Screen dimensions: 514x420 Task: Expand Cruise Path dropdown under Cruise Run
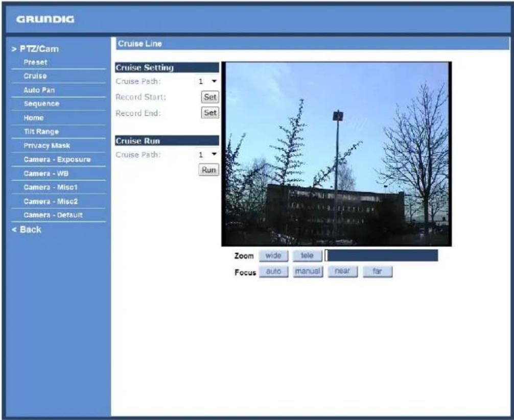208,155
